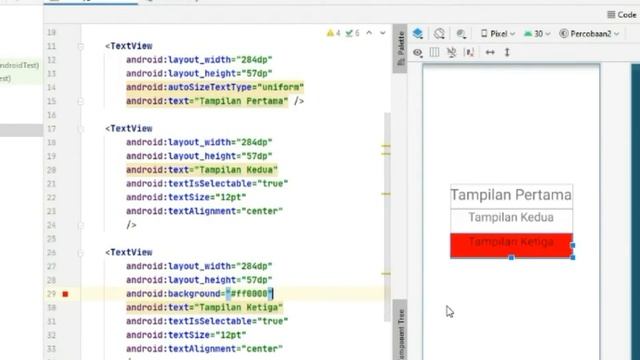Open View Options eye icon
Image resolution: width=640 pixels, height=360 pixels.
point(418,52)
